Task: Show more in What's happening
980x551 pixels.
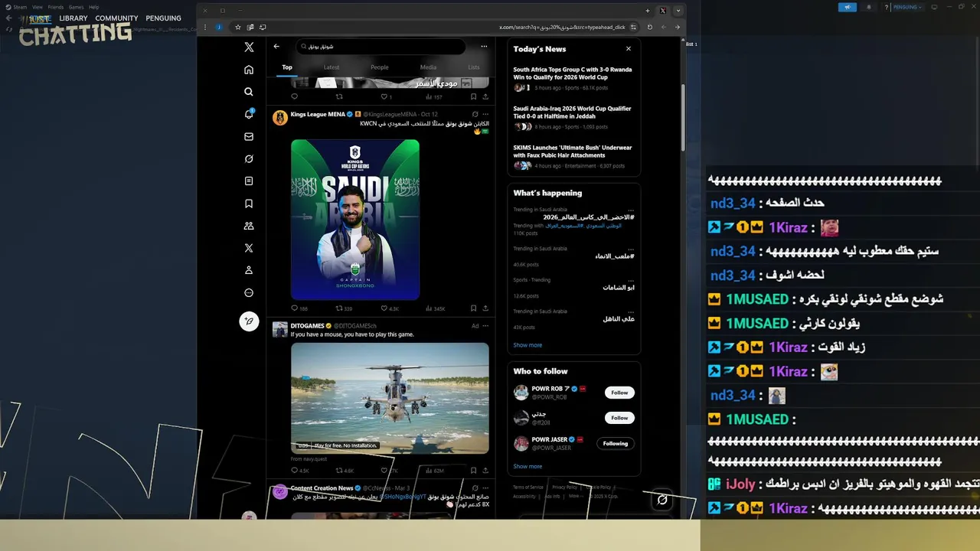Action: click(528, 345)
